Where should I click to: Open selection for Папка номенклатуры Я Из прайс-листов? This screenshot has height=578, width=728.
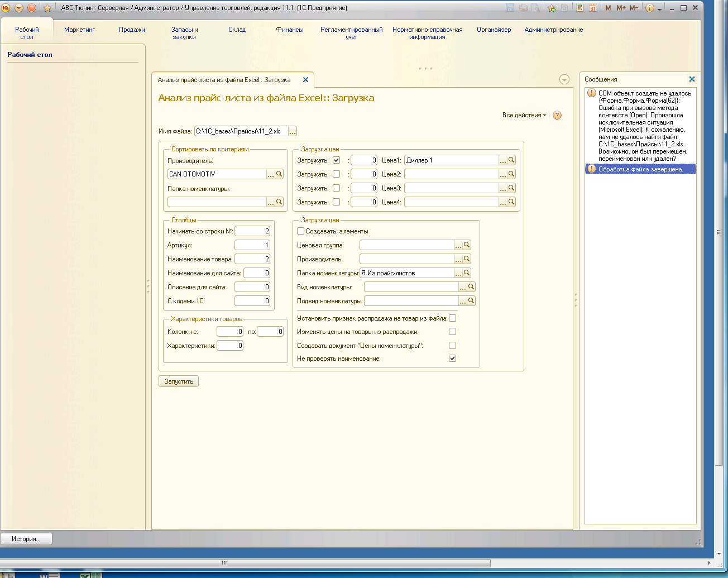point(458,273)
